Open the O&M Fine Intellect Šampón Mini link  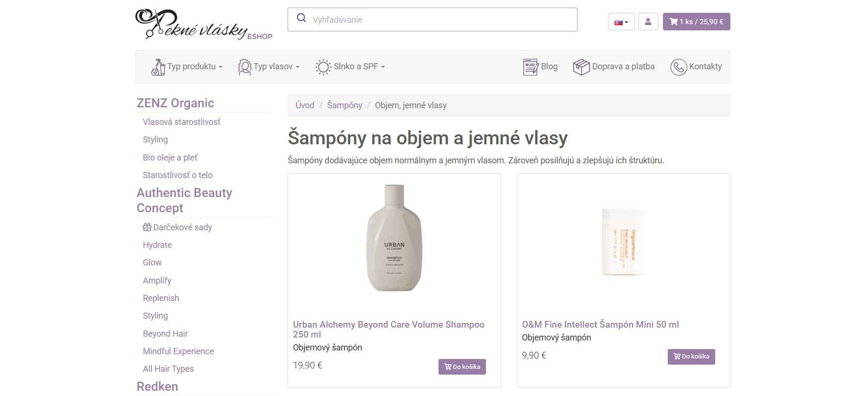point(600,324)
